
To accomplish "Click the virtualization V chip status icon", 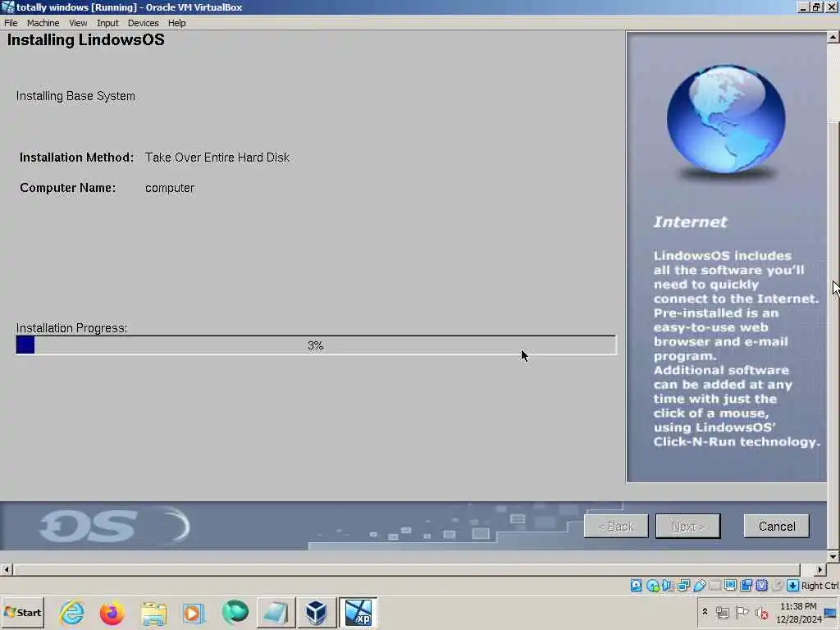I will click(762, 586).
